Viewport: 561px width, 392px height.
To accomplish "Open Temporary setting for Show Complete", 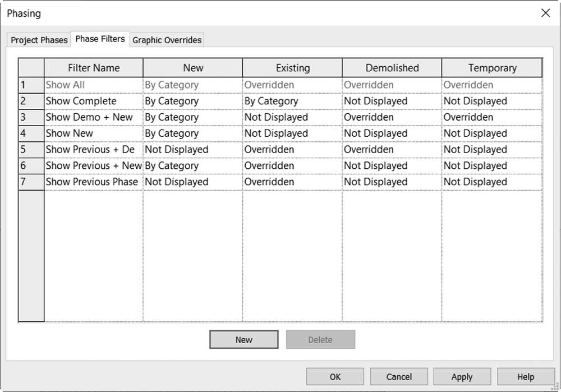I will (x=493, y=101).
